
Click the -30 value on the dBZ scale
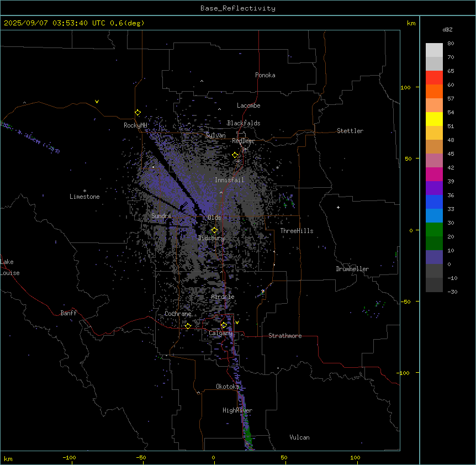click(x=452, y=292)
